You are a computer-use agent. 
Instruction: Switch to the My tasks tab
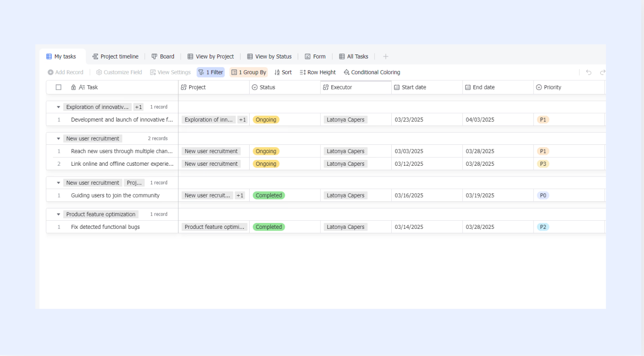pos(61,57)
